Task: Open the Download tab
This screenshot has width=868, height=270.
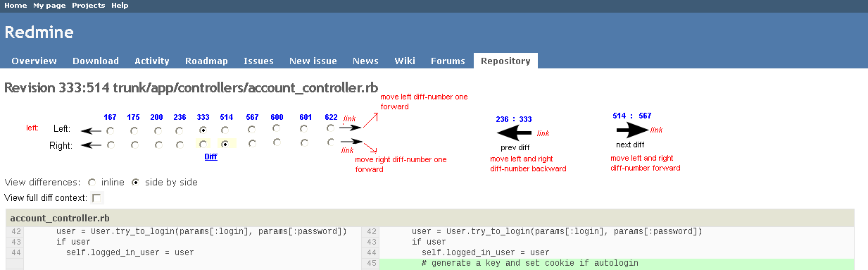Action: (x=96, y=61)
